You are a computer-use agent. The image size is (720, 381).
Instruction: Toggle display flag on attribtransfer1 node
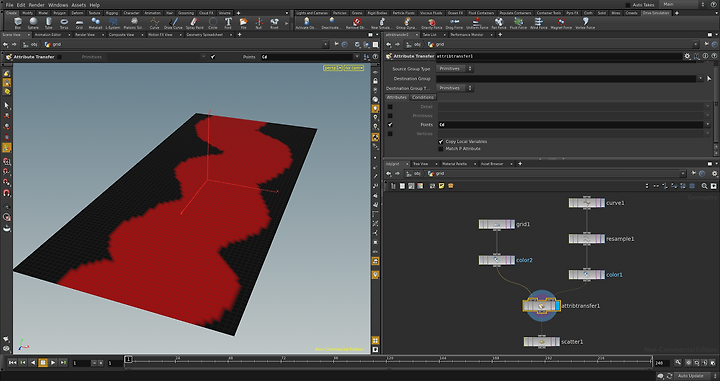click(x=557, y=306)
